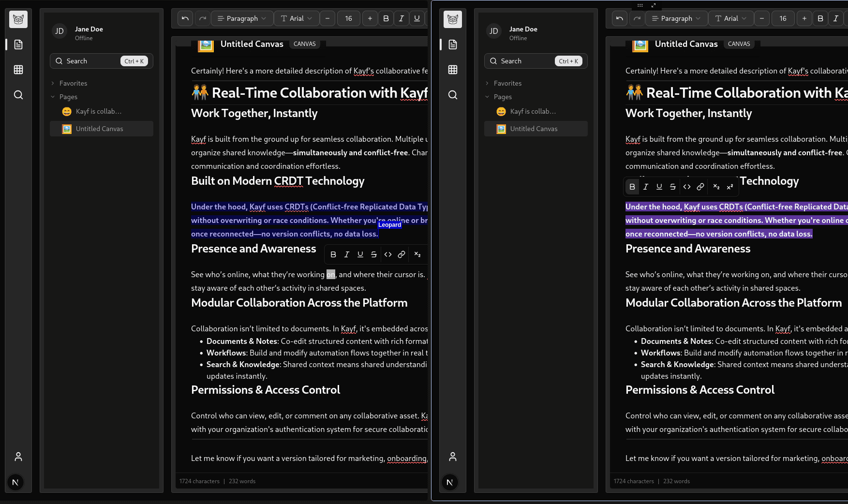The height and width of the screenshot is (504, 848).
Task: Redo change in right window toolbar
Action: point(637,18)
